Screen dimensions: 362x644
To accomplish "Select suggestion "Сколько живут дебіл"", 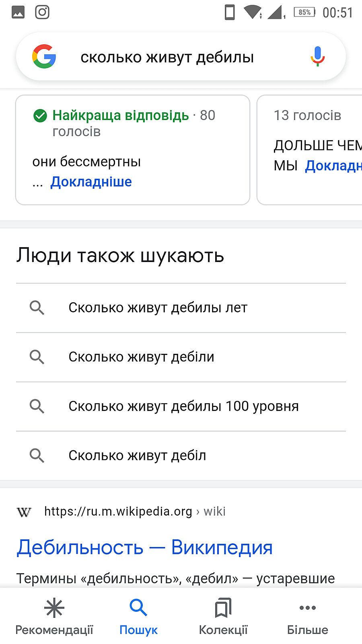I will click(137, 456).
